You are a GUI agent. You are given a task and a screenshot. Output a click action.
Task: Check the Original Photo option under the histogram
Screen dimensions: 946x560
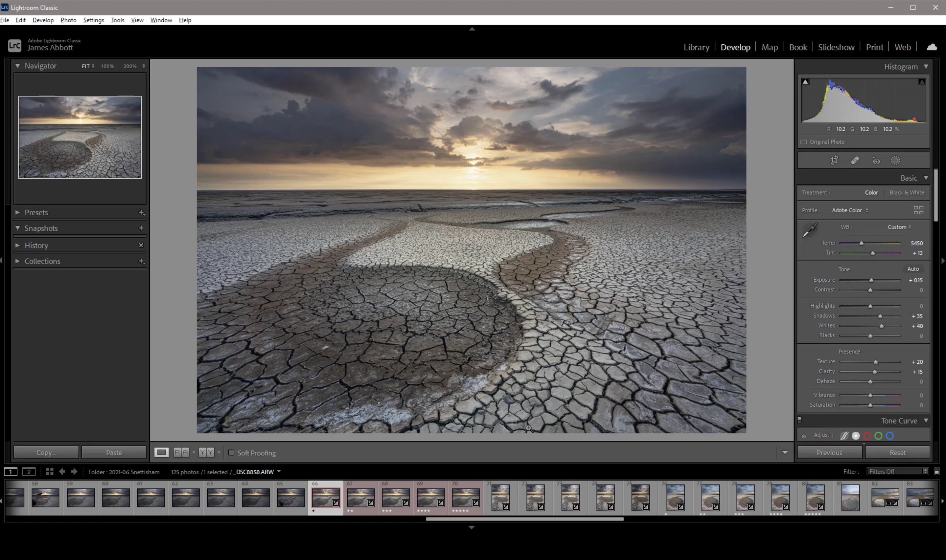coord(804,142)
